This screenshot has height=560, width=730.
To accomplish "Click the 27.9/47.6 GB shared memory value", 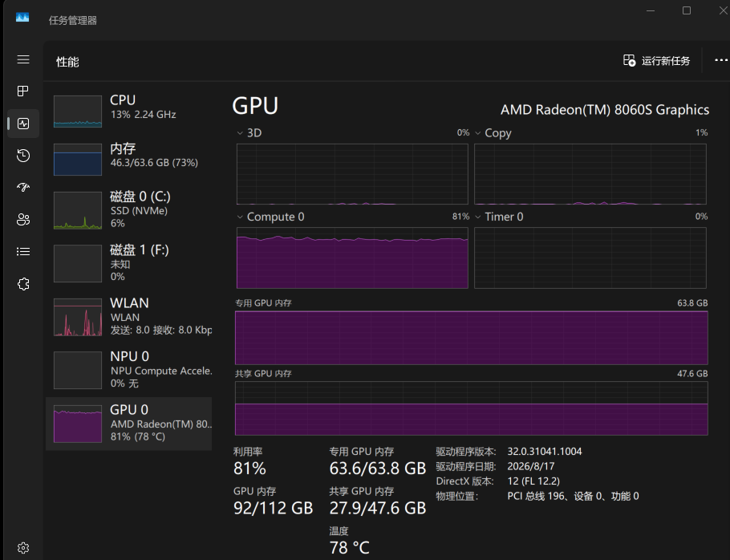I will (x=378, y=509).
